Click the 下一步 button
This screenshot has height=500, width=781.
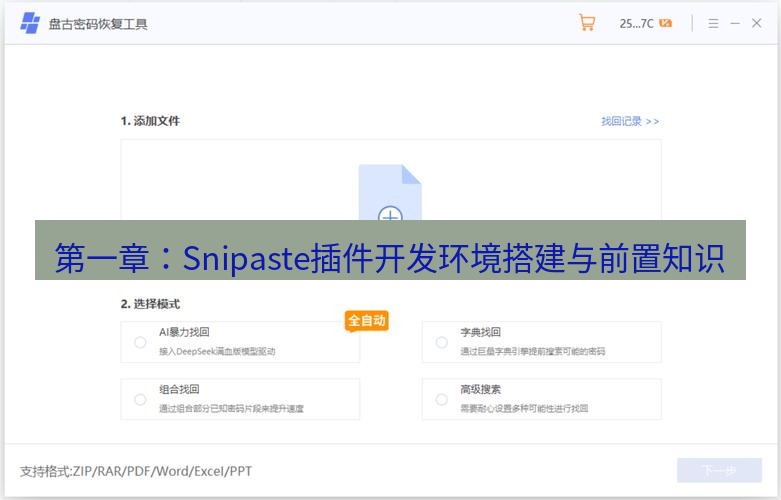pyautogui.click(x=719, y=470)
